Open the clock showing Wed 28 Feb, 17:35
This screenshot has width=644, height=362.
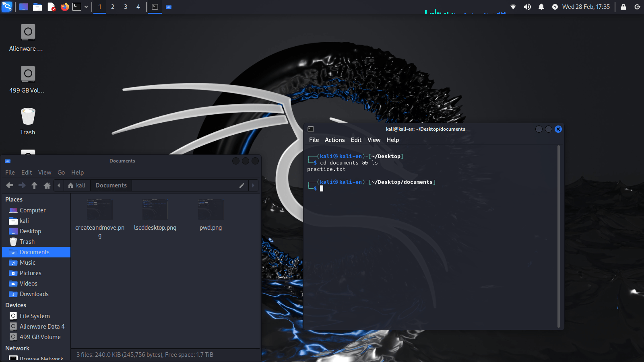pos(586,7)
